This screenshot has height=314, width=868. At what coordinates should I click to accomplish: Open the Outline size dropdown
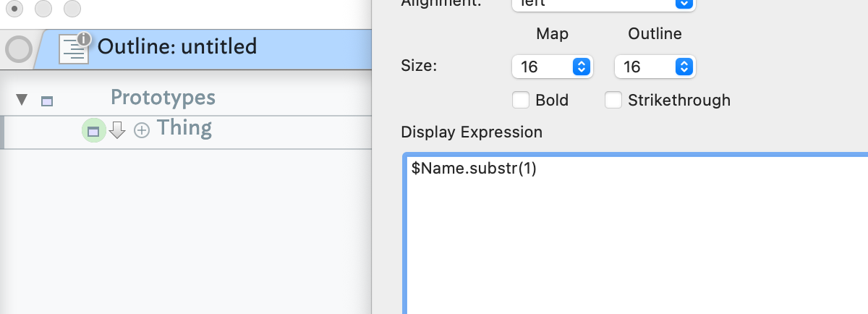(654, 67)
